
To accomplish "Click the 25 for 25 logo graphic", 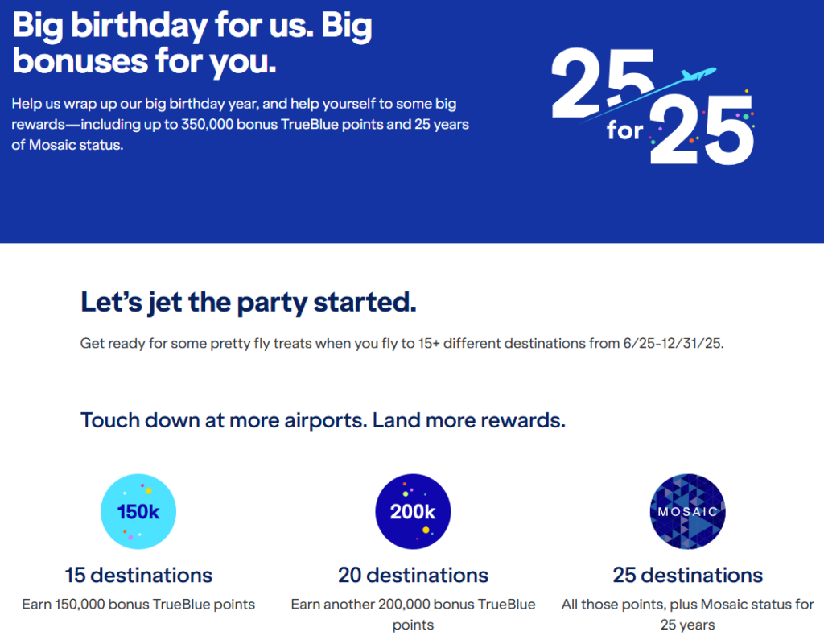I will (x=653, y=106).
